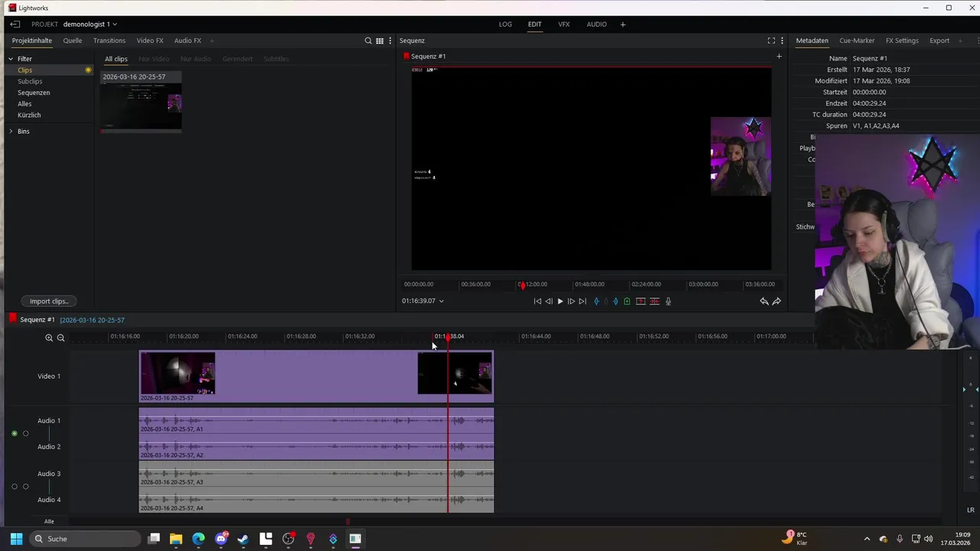Clear the marks icon between in and out
This screenshot has width=980, height=551.
click(606, 302)
